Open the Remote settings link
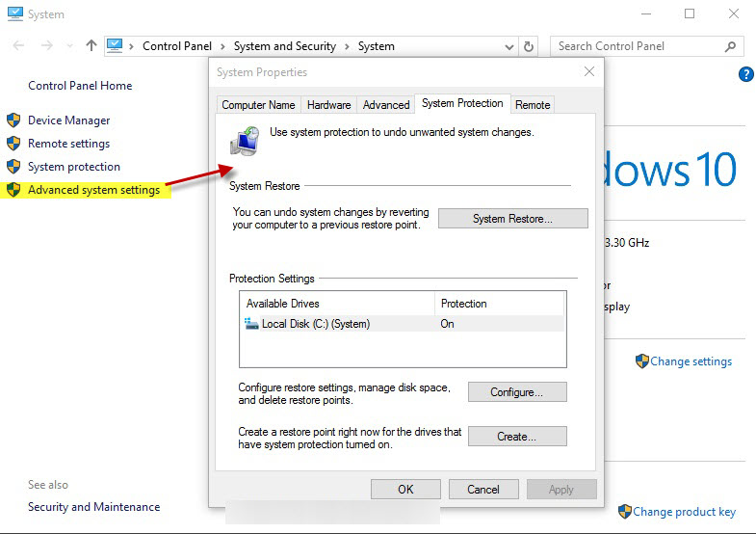 [69, 144]
